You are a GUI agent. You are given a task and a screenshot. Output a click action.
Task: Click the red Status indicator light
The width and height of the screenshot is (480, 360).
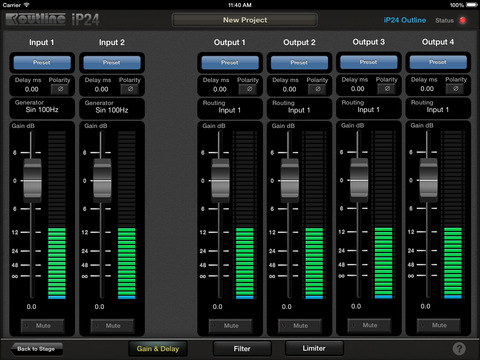pyautogui.click(x=463, y=20)
